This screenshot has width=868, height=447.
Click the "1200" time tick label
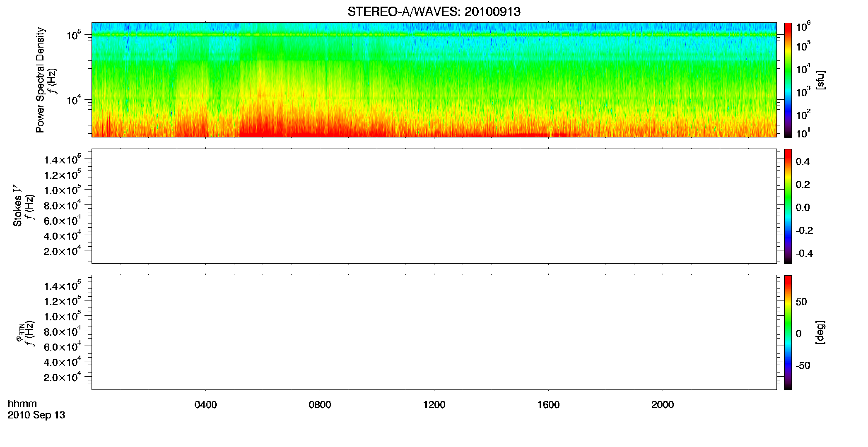[434, 405]
